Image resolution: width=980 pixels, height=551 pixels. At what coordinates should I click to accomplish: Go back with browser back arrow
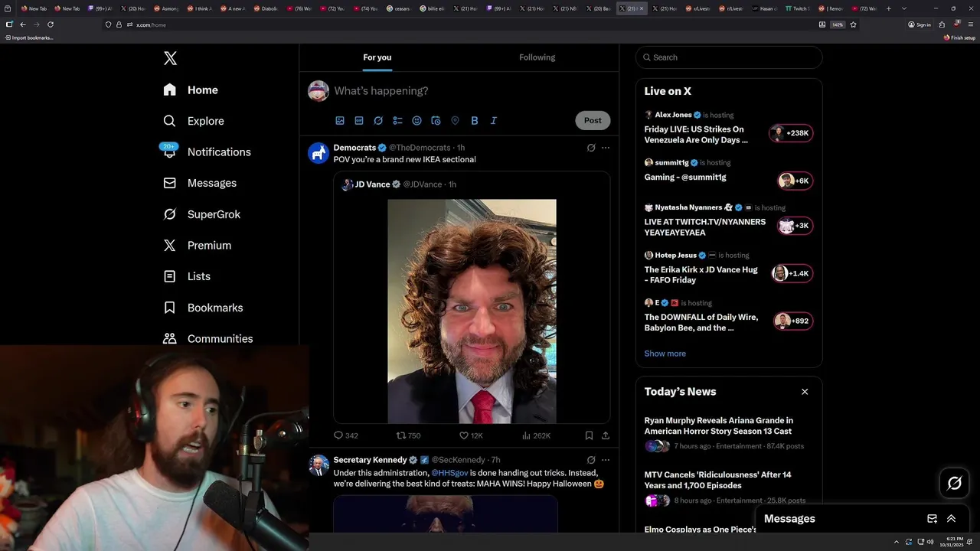[x=23, y=24]
